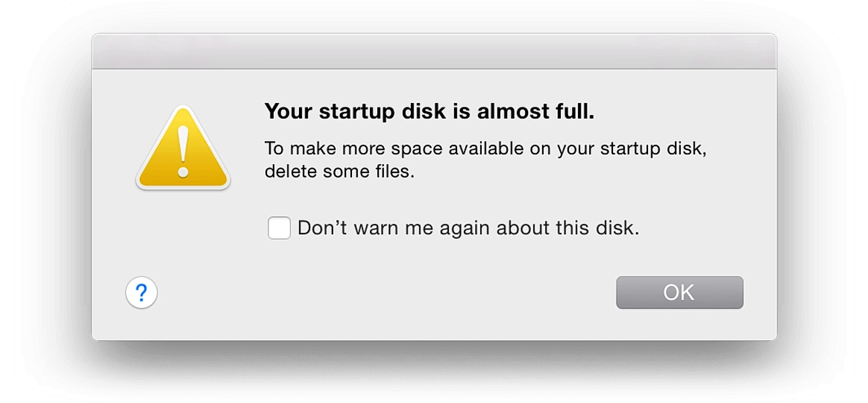Click the "Your startup disk is almost full" heading
This screenshot has width=868, height=403.
click(x=430, y=113)
